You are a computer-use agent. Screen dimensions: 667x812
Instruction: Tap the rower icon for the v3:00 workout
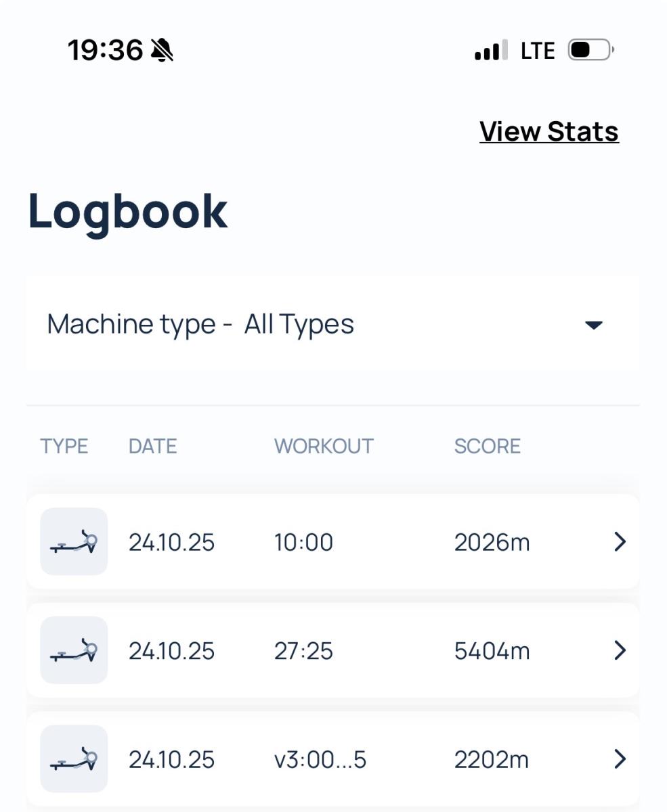[74, 759]
